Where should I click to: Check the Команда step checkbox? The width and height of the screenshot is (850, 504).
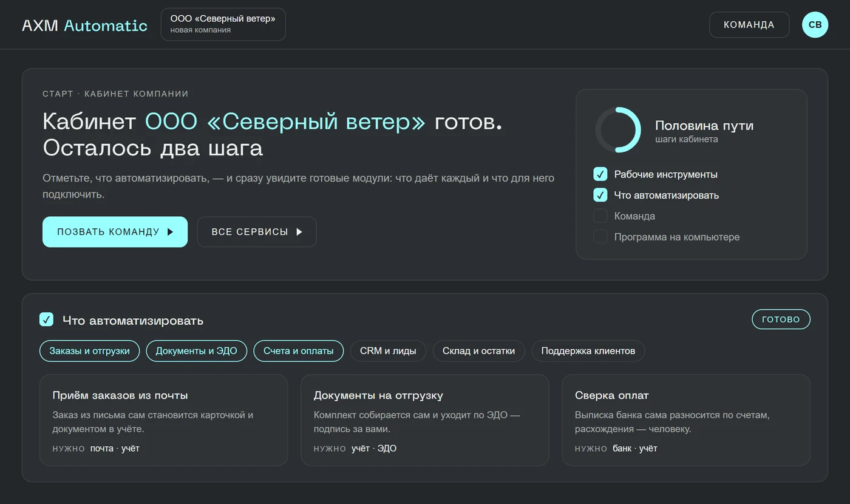(x=600, y=216)
